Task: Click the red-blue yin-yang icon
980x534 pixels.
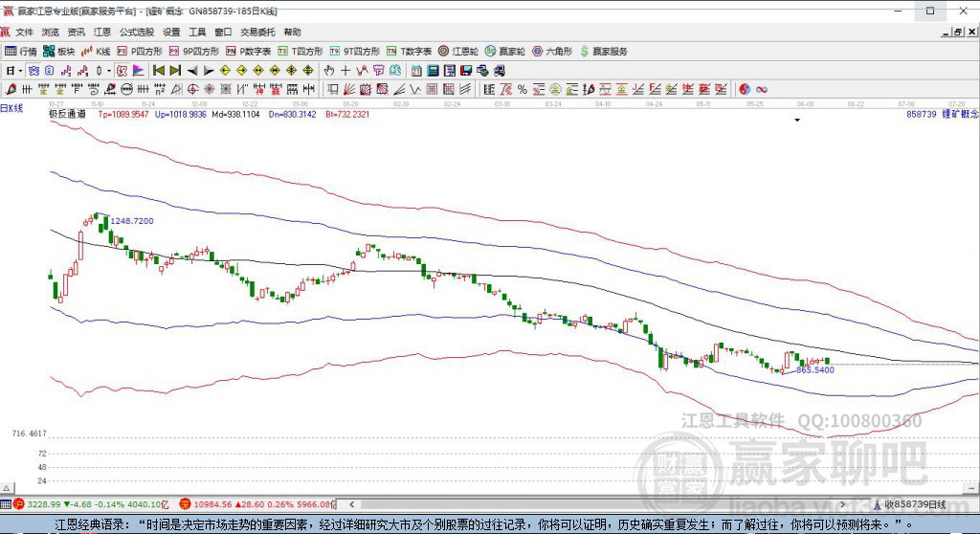Action: 745,89
